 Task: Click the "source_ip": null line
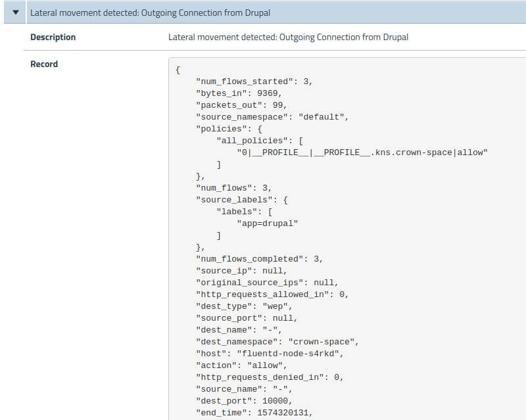tap(241, 271)
